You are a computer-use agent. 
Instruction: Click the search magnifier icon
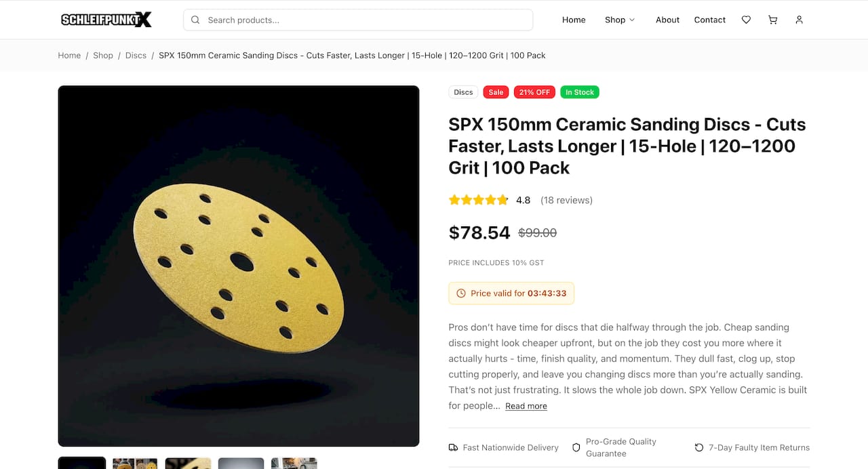(195, 20)
